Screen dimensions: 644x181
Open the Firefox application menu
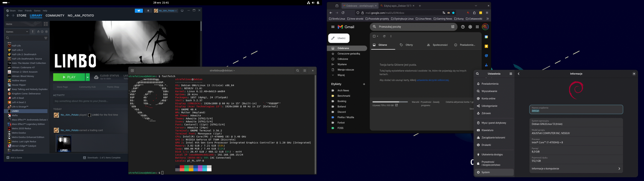(x=487, y=13)
